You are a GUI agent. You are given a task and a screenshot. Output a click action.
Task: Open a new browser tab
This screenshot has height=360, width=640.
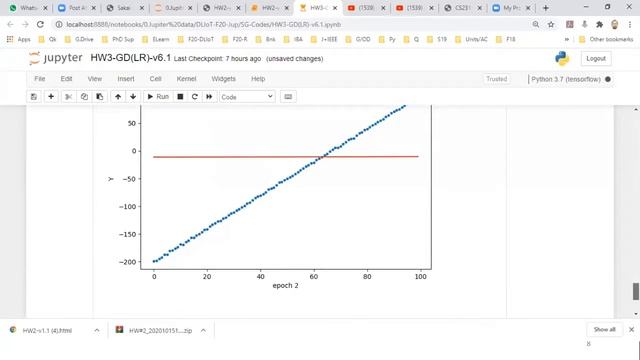coord(546,8)
